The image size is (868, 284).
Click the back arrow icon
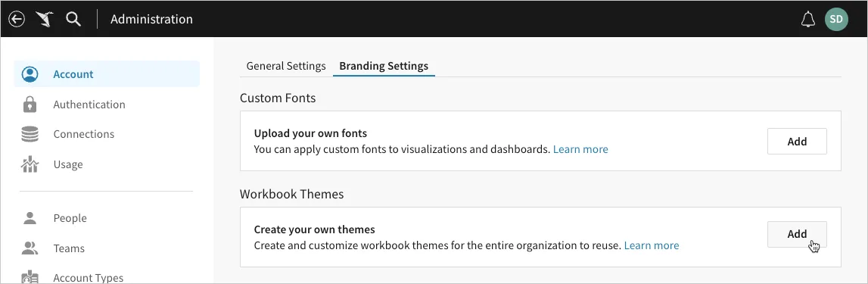coord(17,20)
